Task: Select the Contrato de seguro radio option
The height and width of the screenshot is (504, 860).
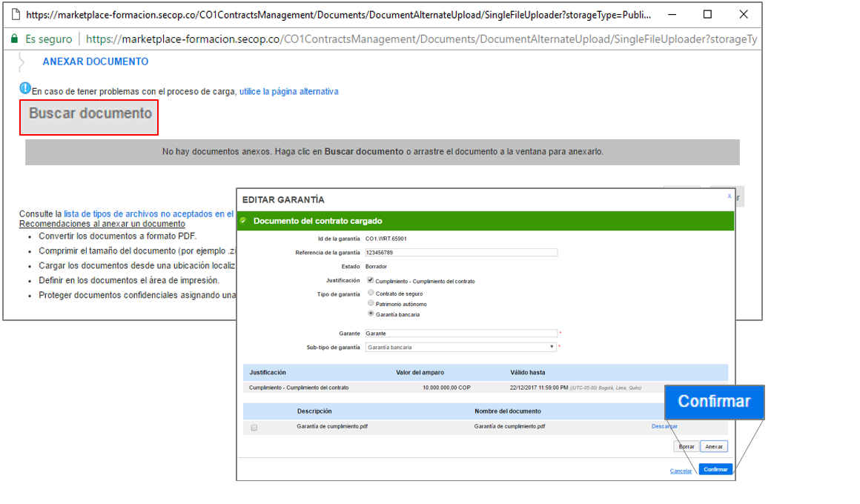Action: coord(371,293)
